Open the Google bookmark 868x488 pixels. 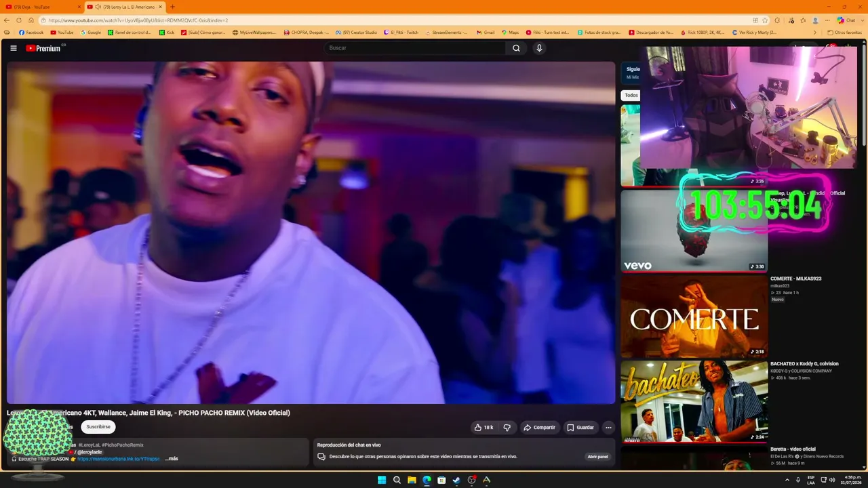[91, 33]
